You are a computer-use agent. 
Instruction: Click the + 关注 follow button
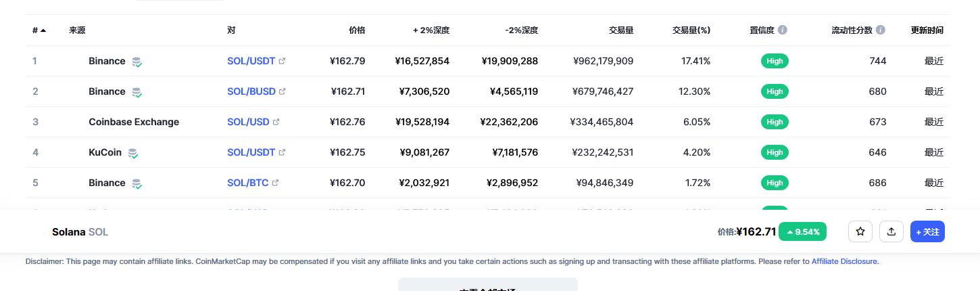click(x=927, y=231)
